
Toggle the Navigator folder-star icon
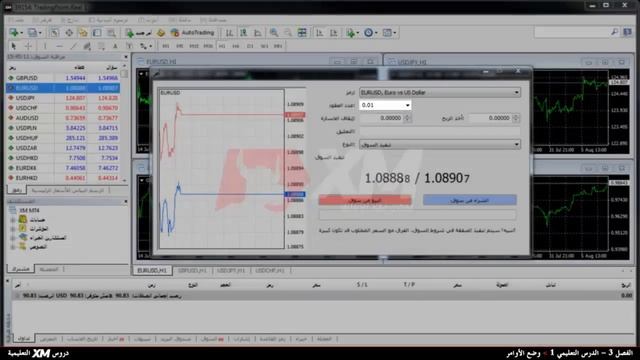coord(83,33)
